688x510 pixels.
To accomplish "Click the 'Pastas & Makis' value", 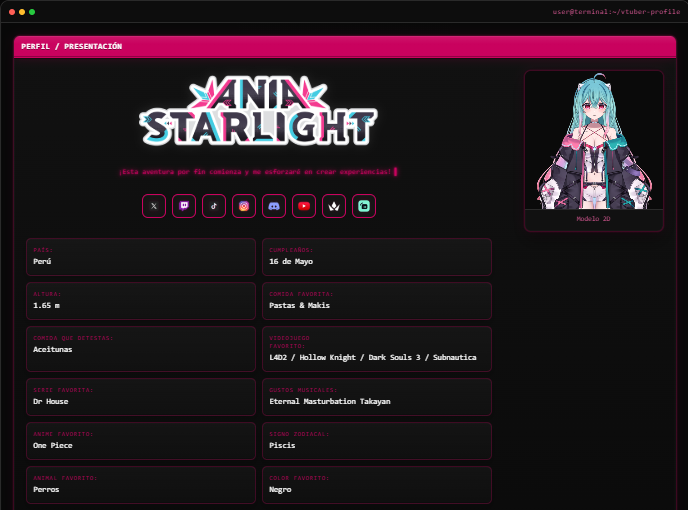I will (299, 305).
